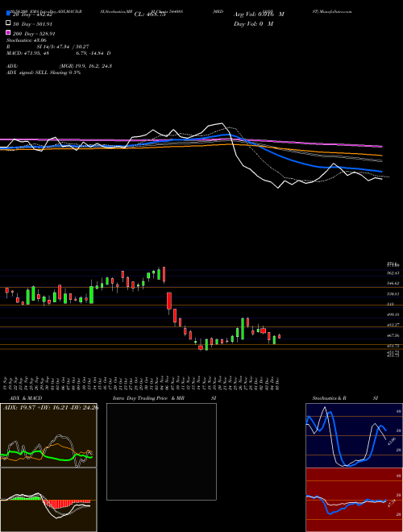403x532 pixels.
Task: Click the tall green candle near 26 Nov
Action: pyautogui.click(x=243, y=328)
